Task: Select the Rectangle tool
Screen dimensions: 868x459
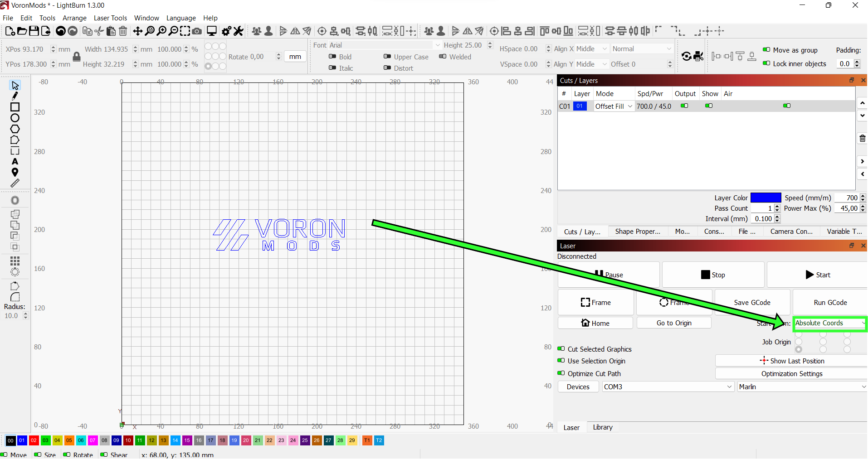Action: 15,107
